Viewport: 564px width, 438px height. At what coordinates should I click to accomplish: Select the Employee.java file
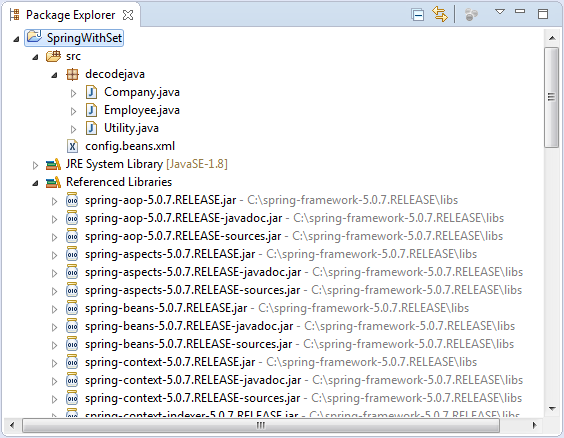coord(142,110)
